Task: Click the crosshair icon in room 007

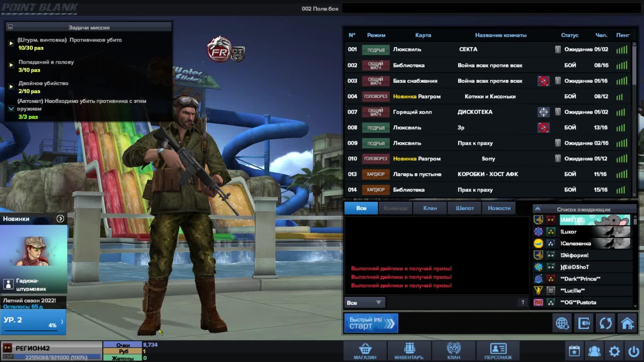Action: pos(543,112)
